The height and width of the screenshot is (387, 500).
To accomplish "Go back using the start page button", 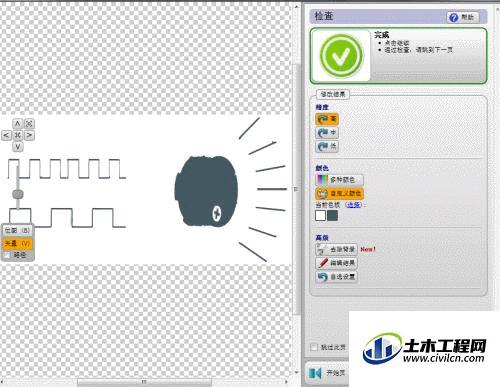I will click(x=327, y=373).
